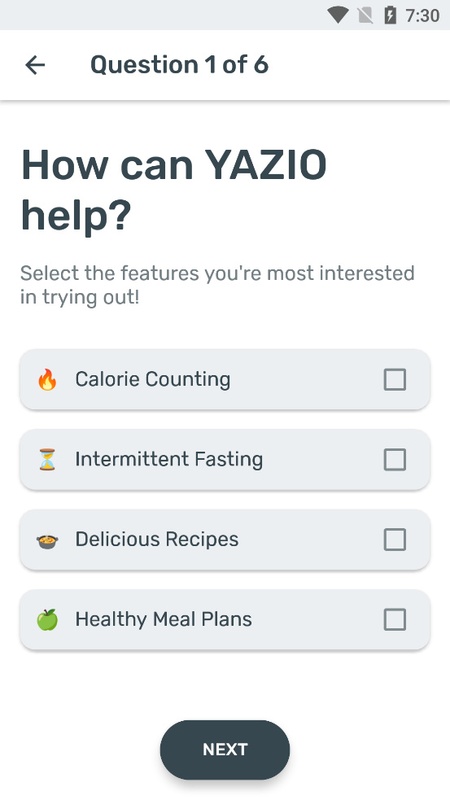Tap the battery charging status icon
Screen dimensions: 450x800
tap(390, 15)
